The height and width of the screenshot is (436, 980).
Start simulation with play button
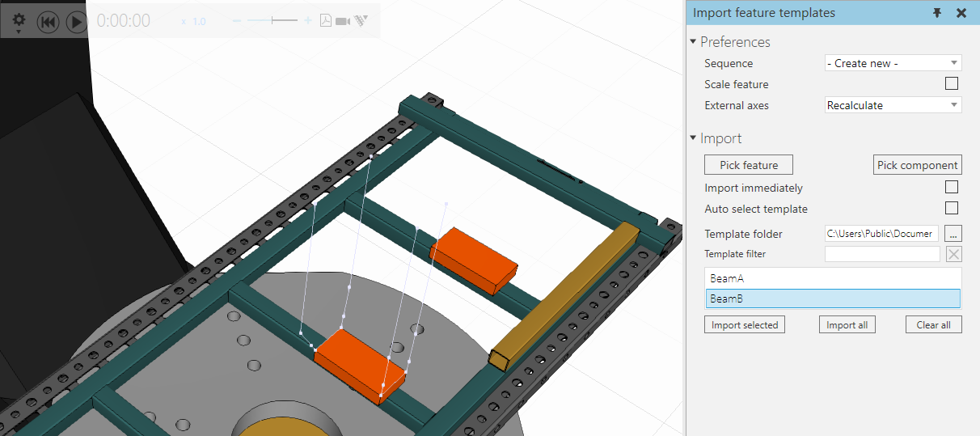[x=76, y=22]
